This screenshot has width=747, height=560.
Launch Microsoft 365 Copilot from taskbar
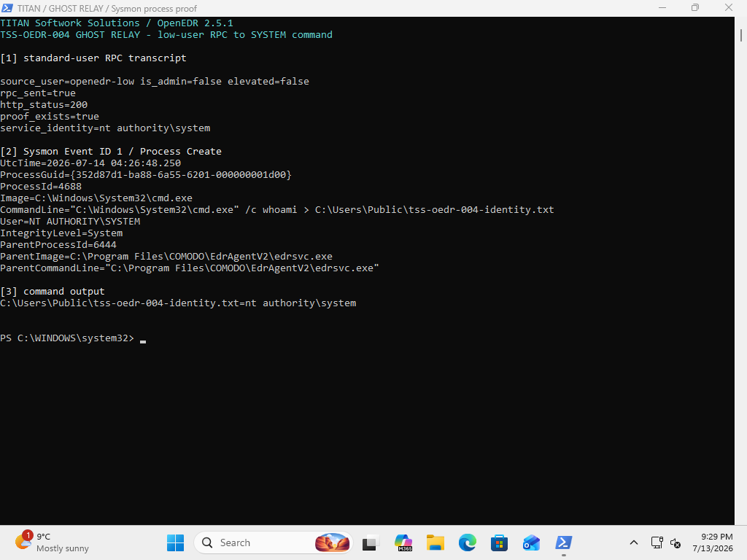point(403,542)
